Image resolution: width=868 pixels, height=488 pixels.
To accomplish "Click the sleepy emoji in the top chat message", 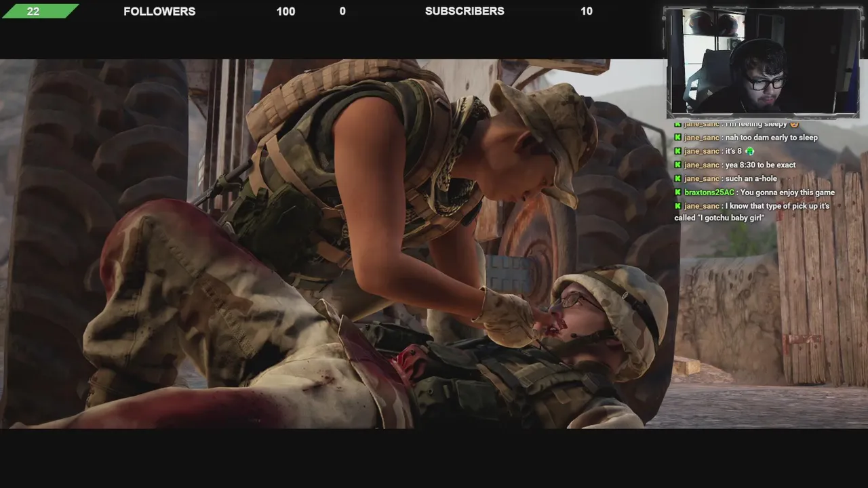I will click(795, 124).
